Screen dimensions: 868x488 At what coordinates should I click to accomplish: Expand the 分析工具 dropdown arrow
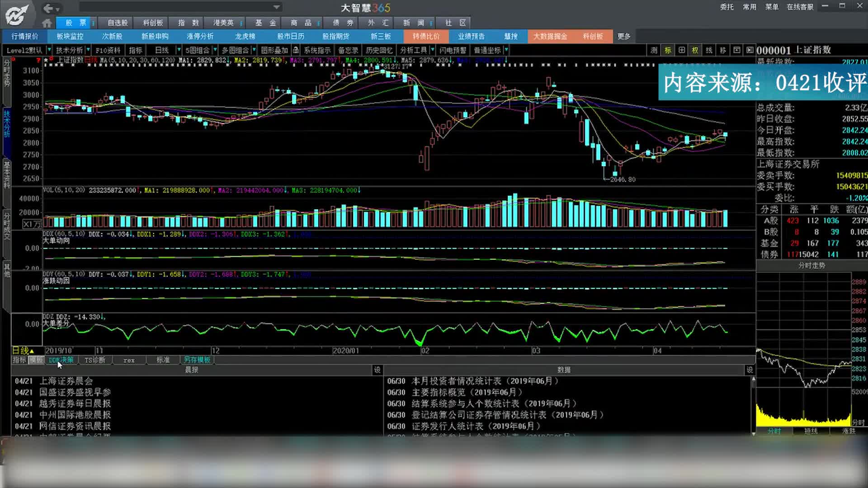coord(433,50)
